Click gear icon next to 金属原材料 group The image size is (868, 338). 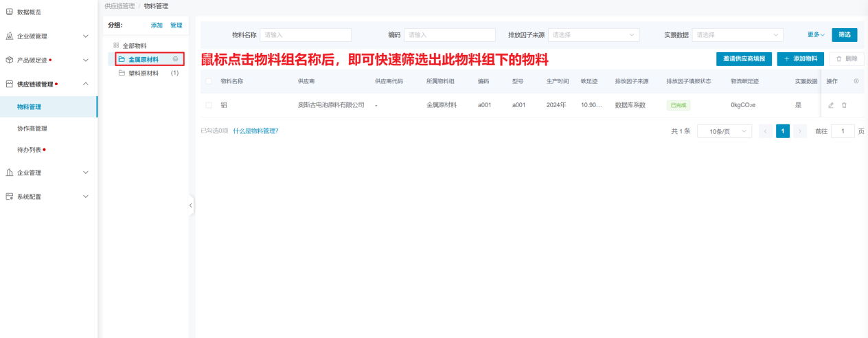(176, 59)
